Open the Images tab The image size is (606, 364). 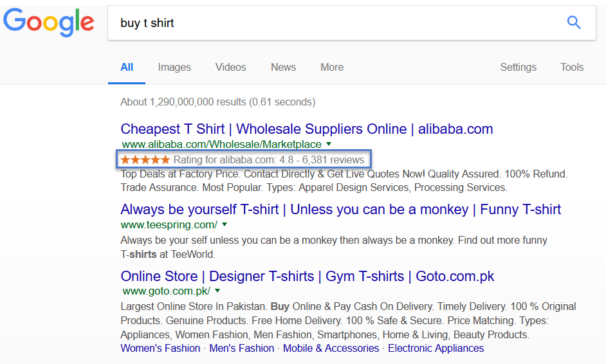point(174,68)
